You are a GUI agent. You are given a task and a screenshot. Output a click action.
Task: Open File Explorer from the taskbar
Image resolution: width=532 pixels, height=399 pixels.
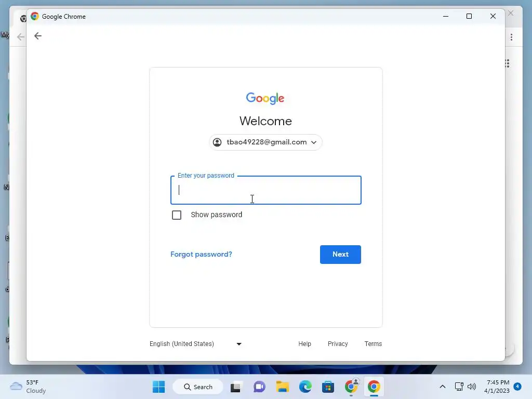[282, 387]
